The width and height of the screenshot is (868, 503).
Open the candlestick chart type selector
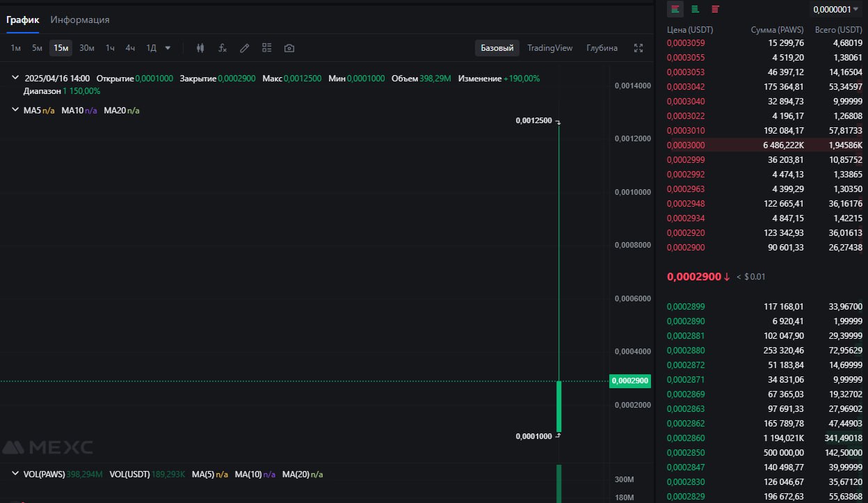(x=200, y=48)
